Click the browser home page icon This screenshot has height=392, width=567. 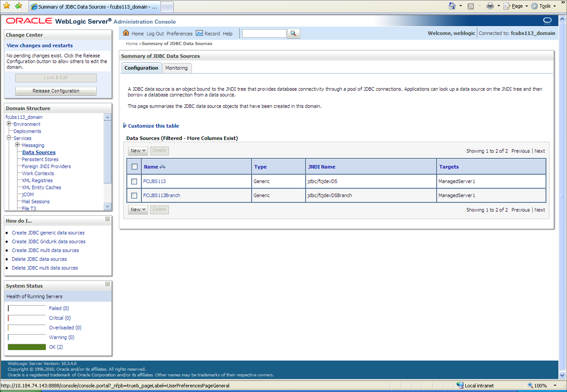(452, 6)
